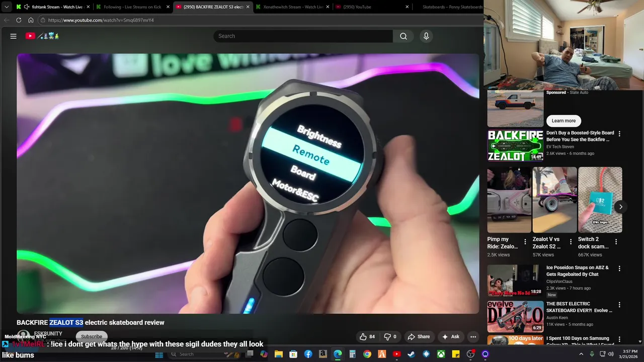Mute the fishtank tab audio icon
This screenshot has width=644, height=362.
(x=27, y=7)
